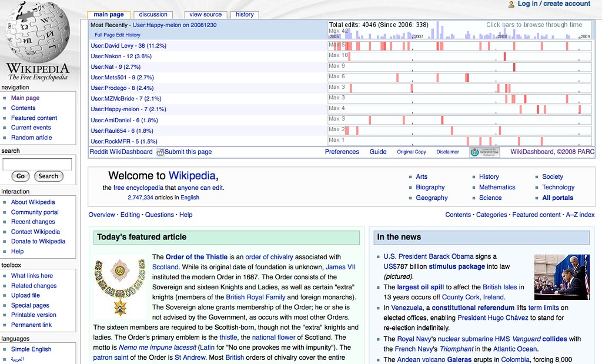
Task: Open the Disclaimer link
Action: pos(447,152)
